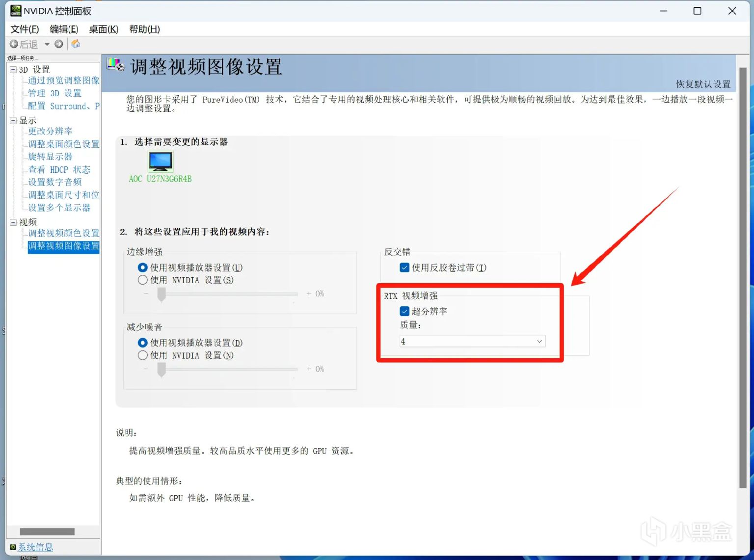Minimize the NVIDIA Control Panel window
The image size is (754, 560).
(x=663, y=11)
